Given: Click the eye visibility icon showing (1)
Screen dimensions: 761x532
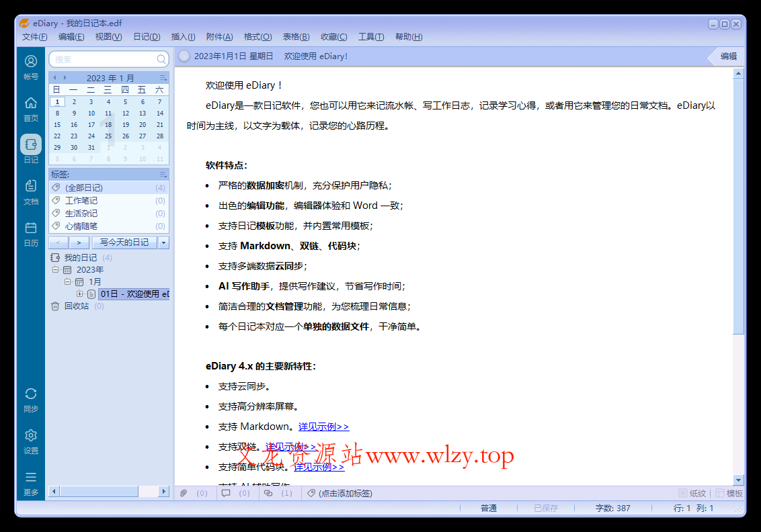Looking at the screenshot, I should (x=269, y=492).
